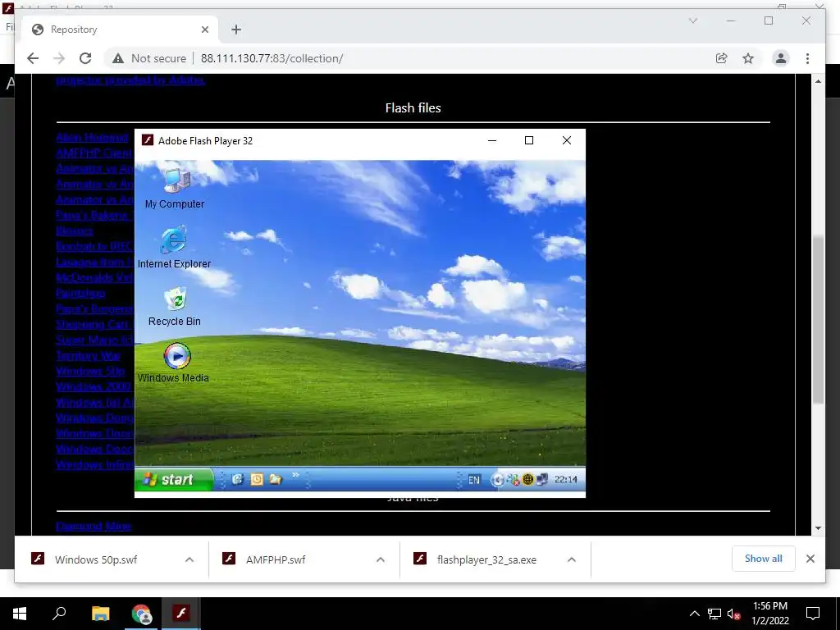This screenshot has height=630, width=840.
Task: Click the yellow globe XP tray icon
Action: pos(527,479)
